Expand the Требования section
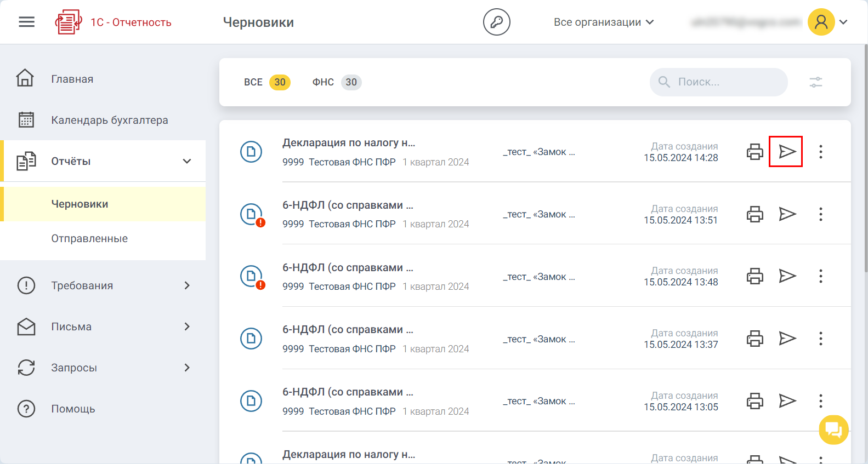This screenshot has width=868, height=464. pos(186,285)
